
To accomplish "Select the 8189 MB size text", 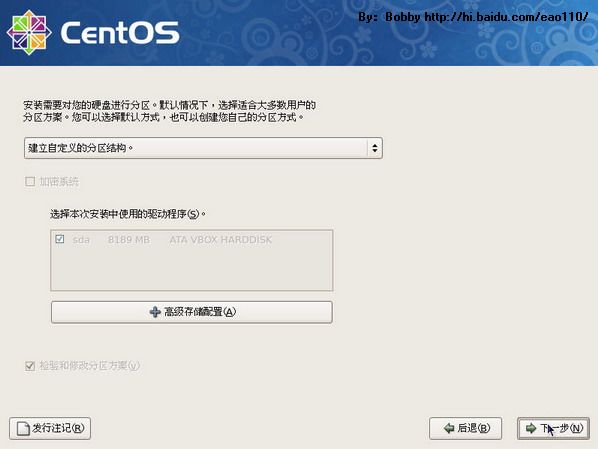I will [129, 240].
